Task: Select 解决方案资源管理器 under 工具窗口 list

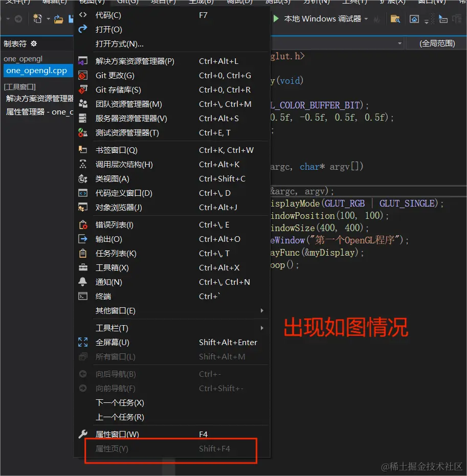Action: 39,98
